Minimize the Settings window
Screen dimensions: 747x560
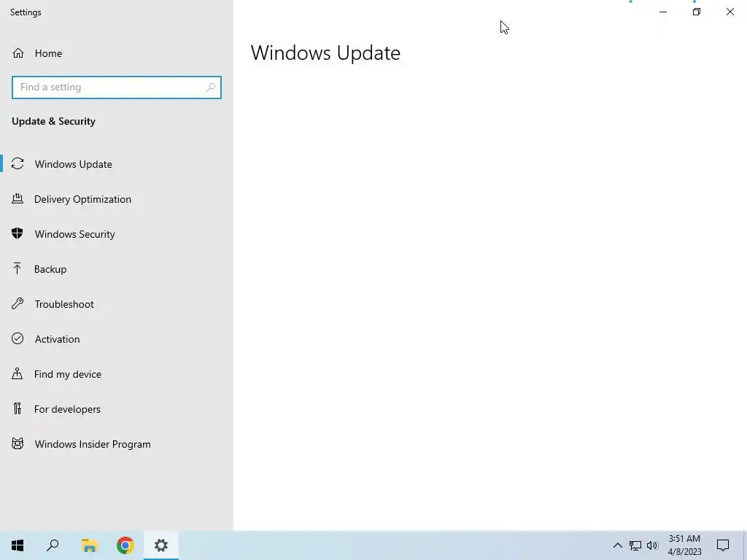click(x=663, y=12)
